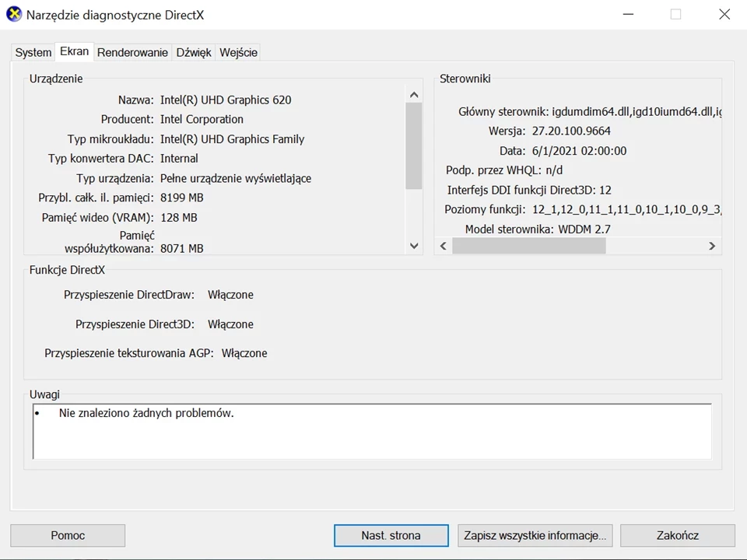
Task: Click the Urządzenie vertical scrollbar thumb
Action: tap(414, 145)
